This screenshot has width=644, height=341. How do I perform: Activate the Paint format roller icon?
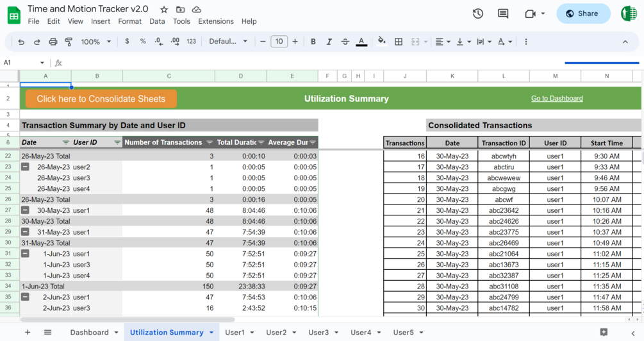pos(69,42)
